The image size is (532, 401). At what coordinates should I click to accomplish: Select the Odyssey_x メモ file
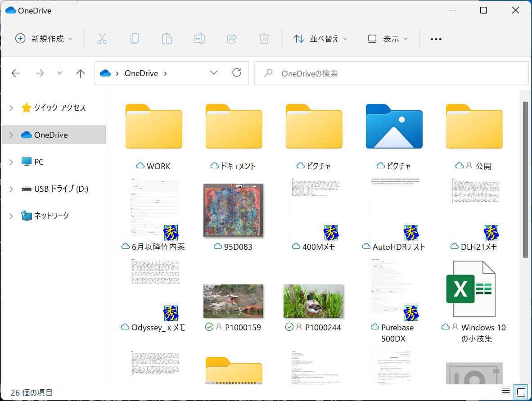pos(153,296)
